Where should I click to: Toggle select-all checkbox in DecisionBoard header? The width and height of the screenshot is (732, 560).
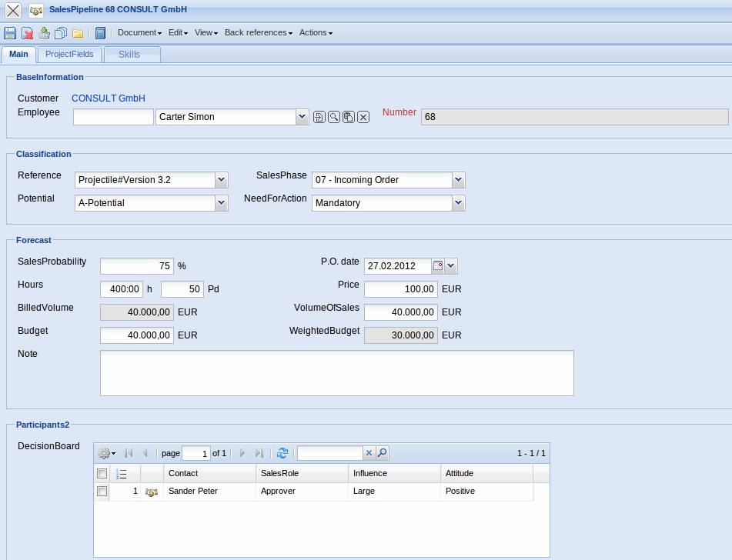point(102,474)
